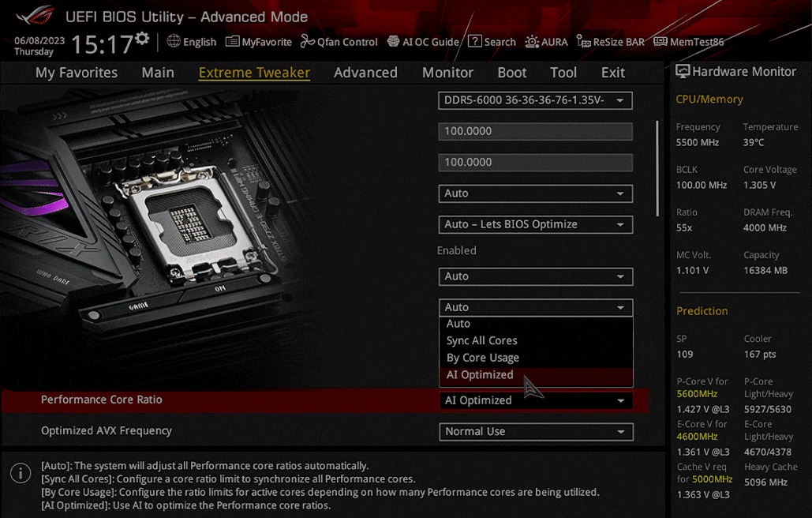Expand the AI Optimized Performance Core Ratio dropdown
This screenshot has width=812, height=518.
pyautogui.click(x=536, y=400)
